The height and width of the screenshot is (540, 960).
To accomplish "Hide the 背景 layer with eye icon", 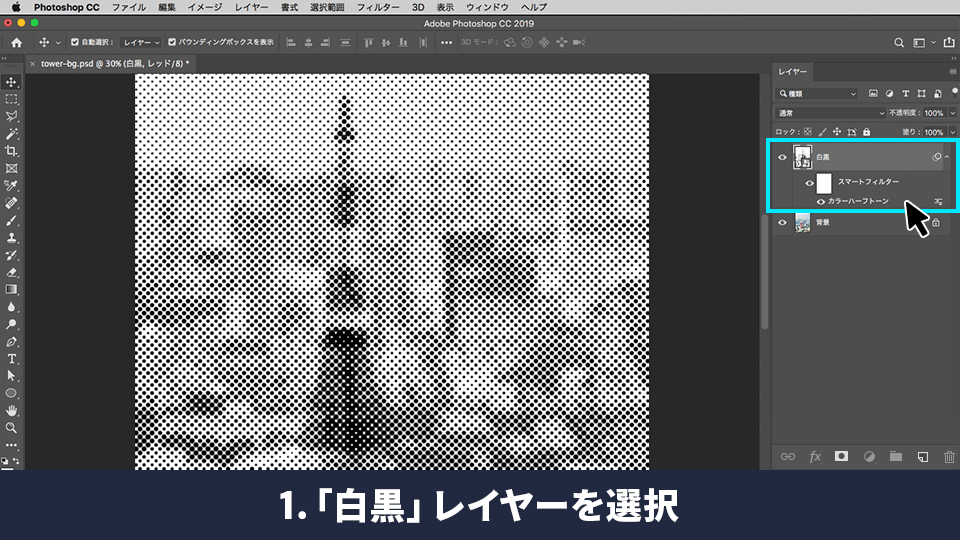I will click(782, 222).
